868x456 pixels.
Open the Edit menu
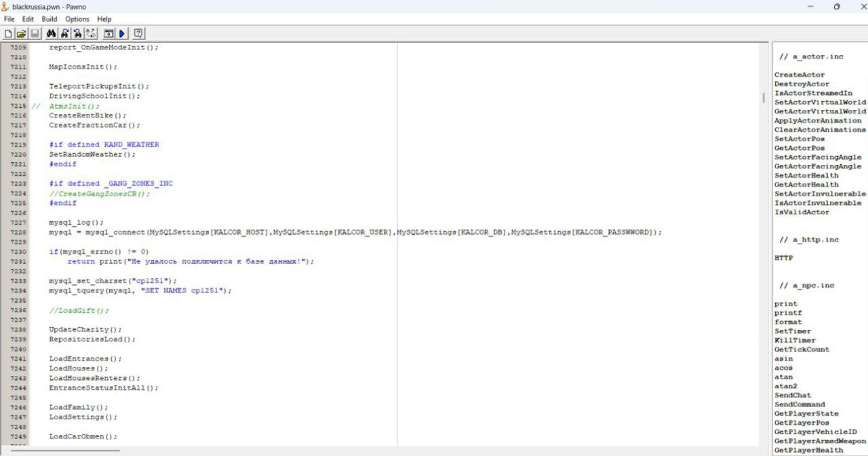[x=28, y=19]
